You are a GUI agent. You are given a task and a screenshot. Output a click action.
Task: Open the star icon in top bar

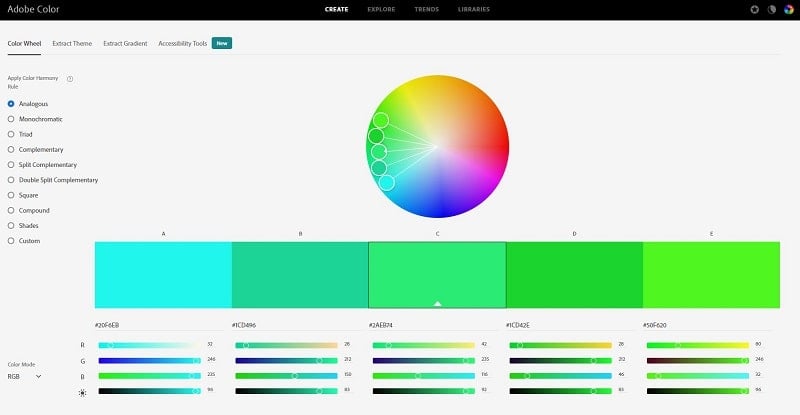(755, 9)
